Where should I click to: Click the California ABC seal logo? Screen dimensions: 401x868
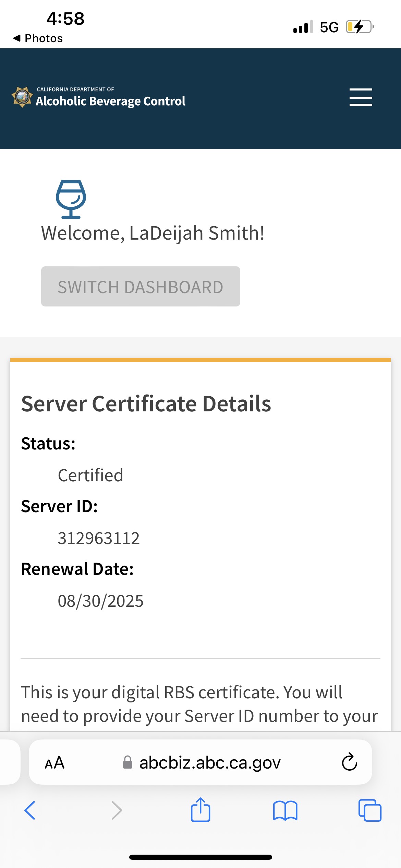22,97
